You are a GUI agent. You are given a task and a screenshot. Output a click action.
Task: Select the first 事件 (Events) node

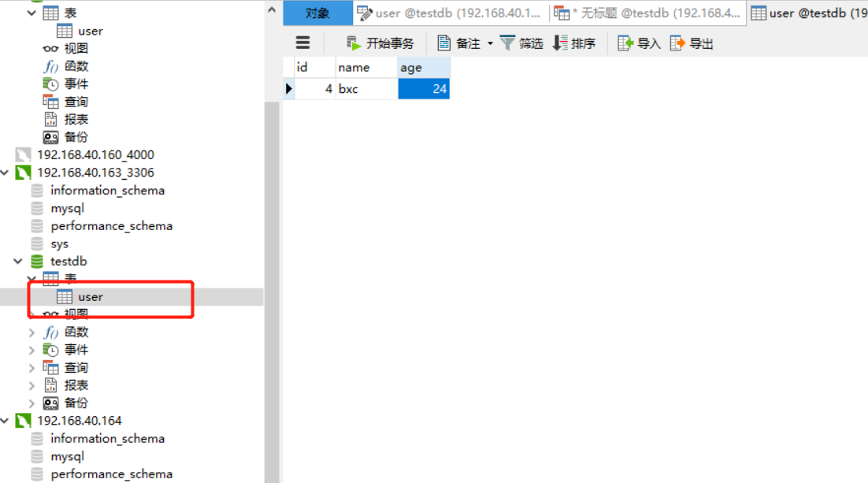click(76, 84)
